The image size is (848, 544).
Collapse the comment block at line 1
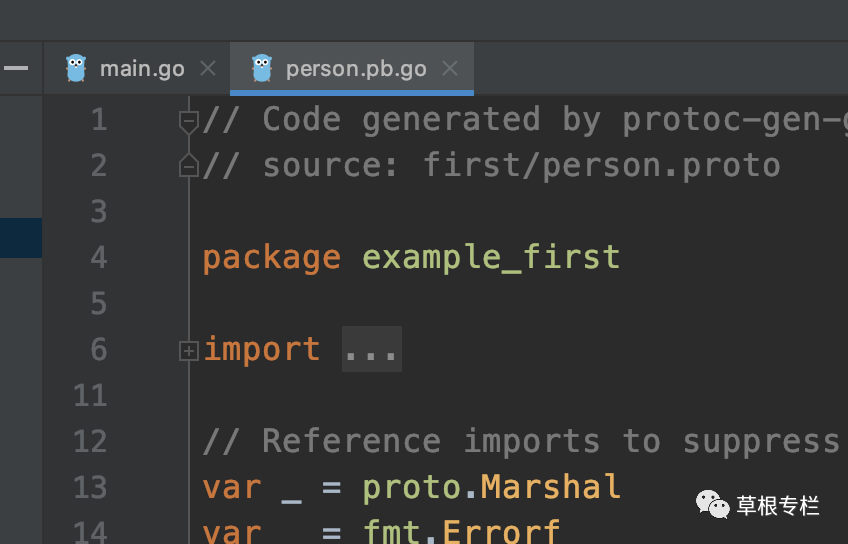tap(189, 122)
